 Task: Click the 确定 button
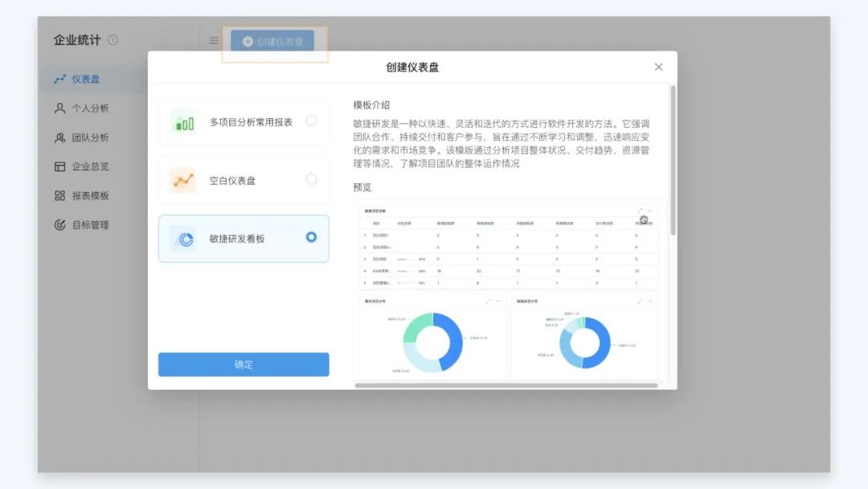[x=244, y=364]
